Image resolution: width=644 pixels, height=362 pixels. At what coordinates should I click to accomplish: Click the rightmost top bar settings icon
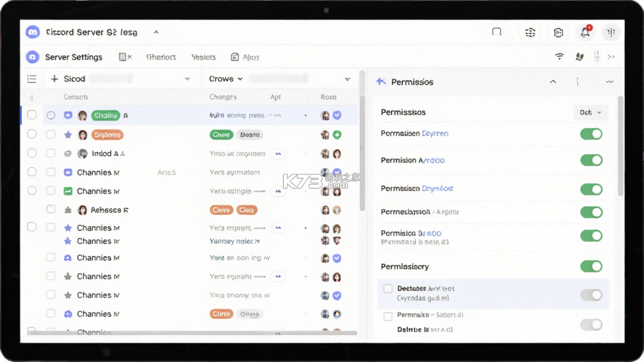(611, 33)
